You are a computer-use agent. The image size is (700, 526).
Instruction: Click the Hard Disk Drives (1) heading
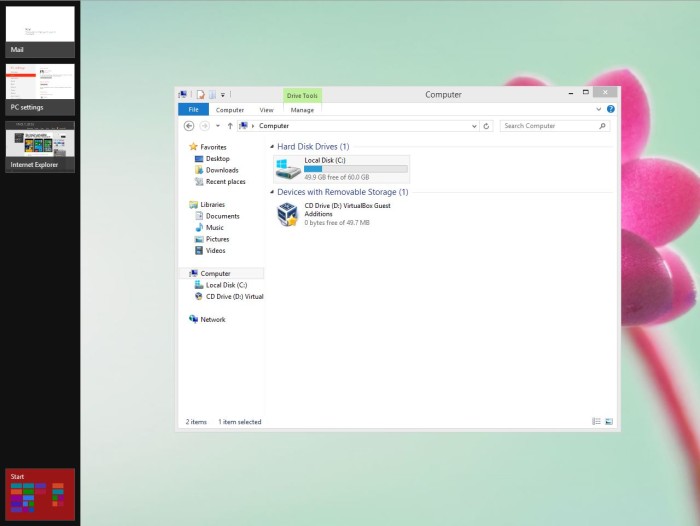coord(313,146)
